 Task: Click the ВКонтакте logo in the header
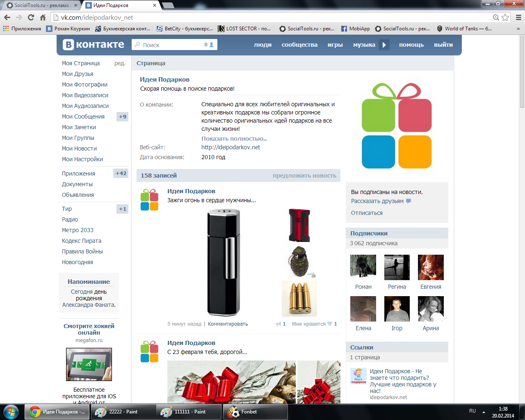tap(93, 44)
